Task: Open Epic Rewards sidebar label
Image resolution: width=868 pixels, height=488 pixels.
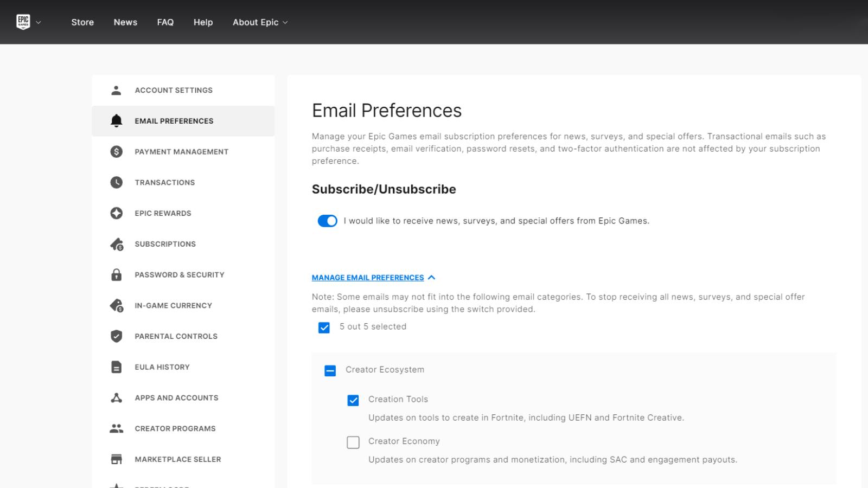Action: click(163, 213)
